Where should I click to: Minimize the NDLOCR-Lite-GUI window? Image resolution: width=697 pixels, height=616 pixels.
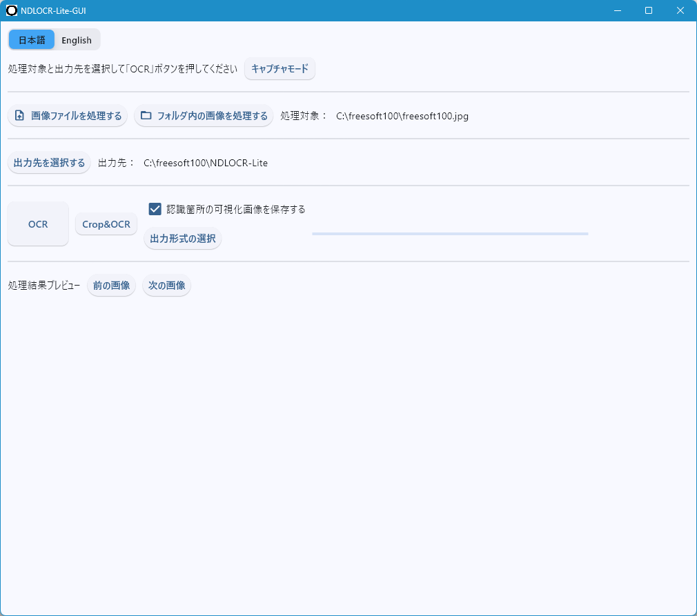coord(616,10)
